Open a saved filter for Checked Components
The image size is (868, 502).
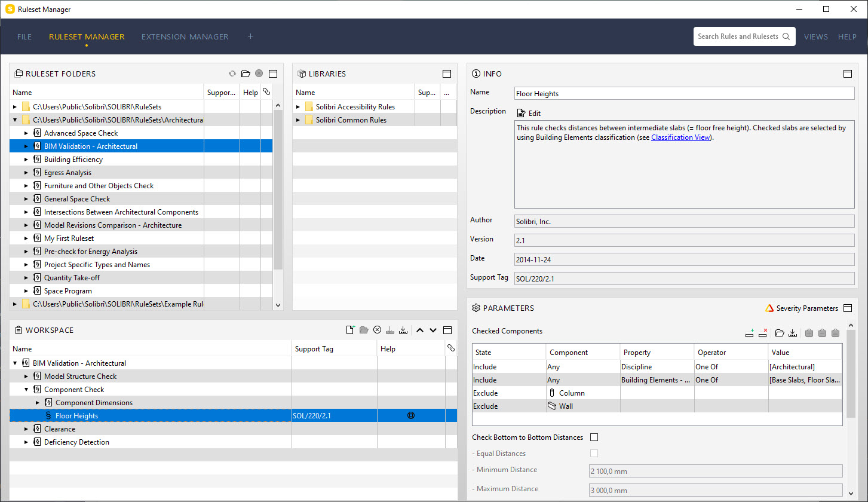pos(780,333)
